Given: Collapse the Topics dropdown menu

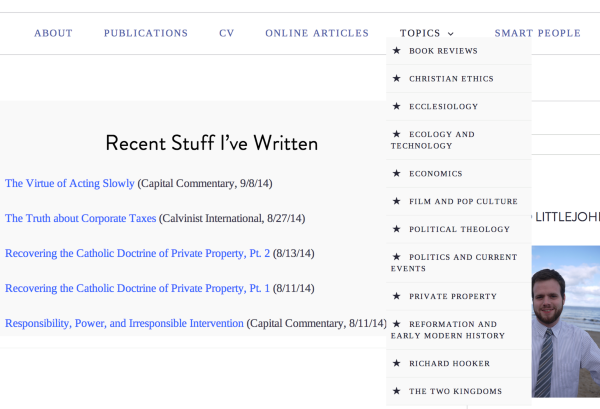Looking at the screenshot, I should click(x=427, y=33).
